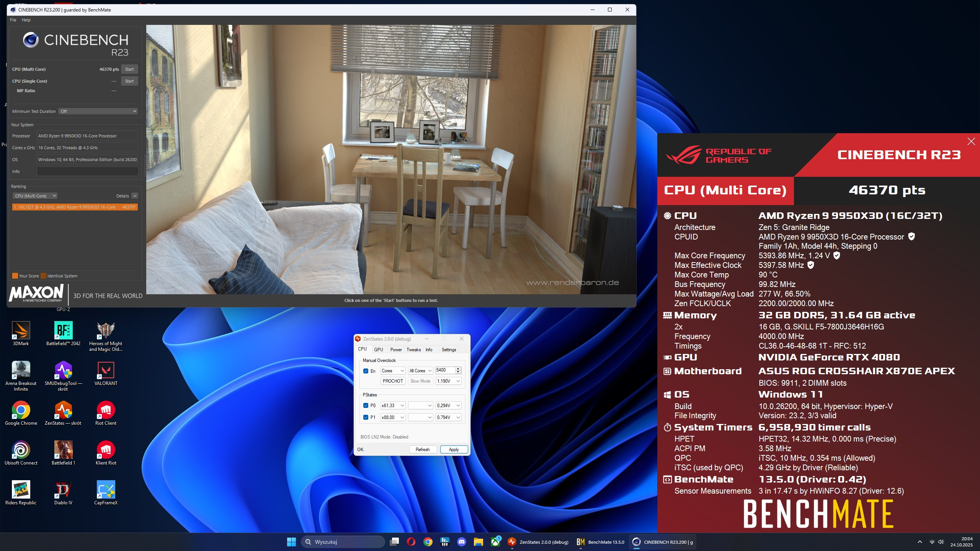980x551 pixels.
Task: Open the 1,190V voltage dropdown
Action: coord(448,381)
